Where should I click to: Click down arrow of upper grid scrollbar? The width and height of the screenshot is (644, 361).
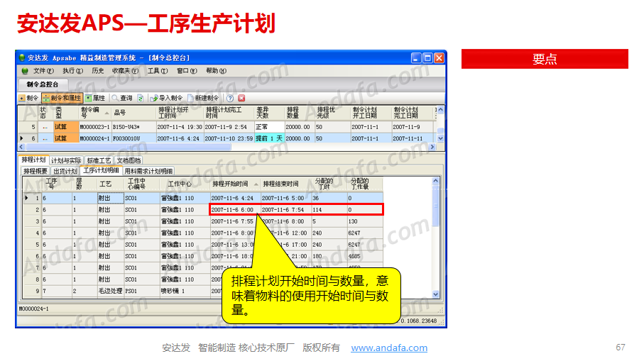click(x=440, y=139)
